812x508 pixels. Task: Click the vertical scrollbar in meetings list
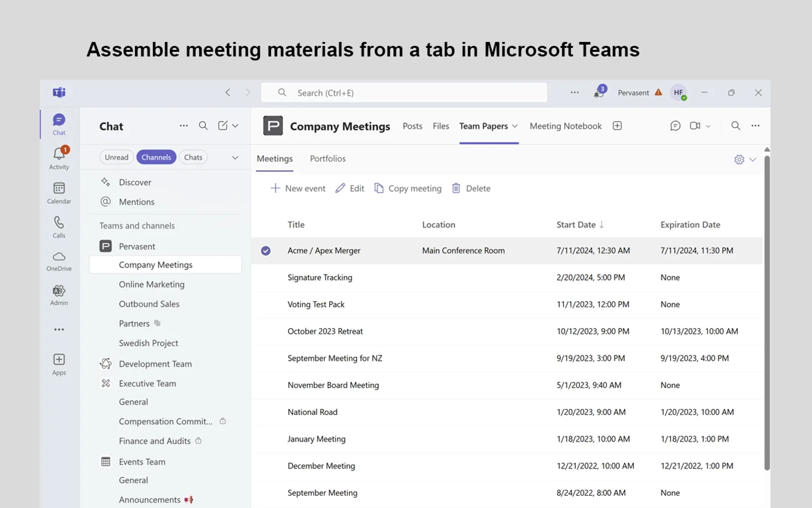pyautogui.click(x=767, y=312)
